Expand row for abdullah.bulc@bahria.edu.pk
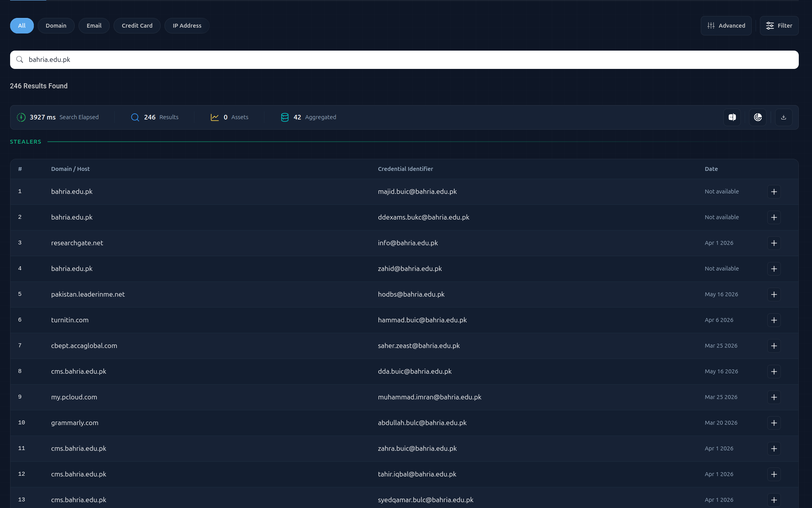812x508 pixels. 774,423
